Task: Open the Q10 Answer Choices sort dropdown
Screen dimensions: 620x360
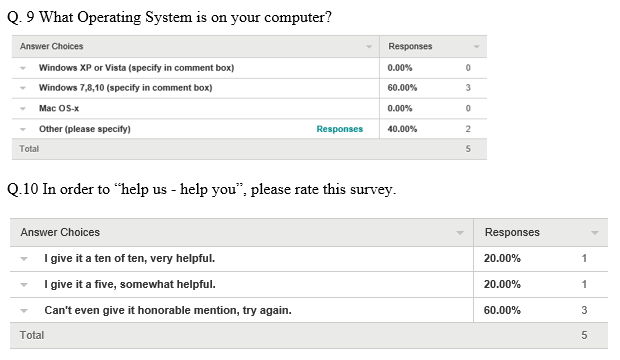Action: [460, 233]
